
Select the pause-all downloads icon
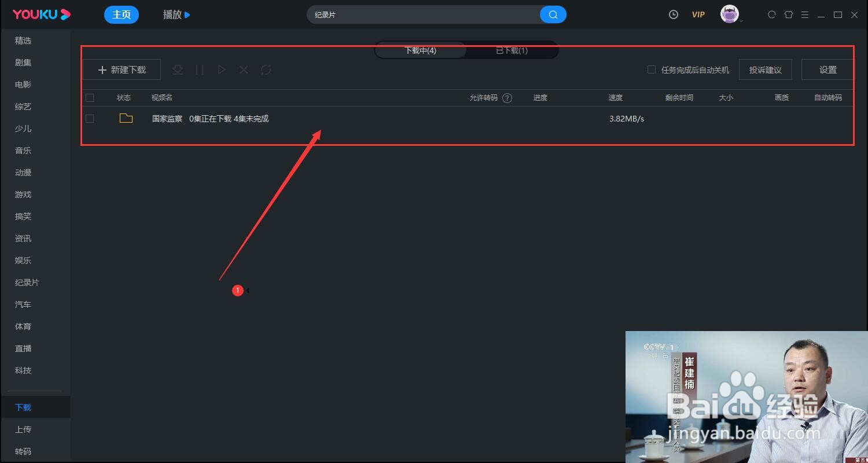[199, 69]
